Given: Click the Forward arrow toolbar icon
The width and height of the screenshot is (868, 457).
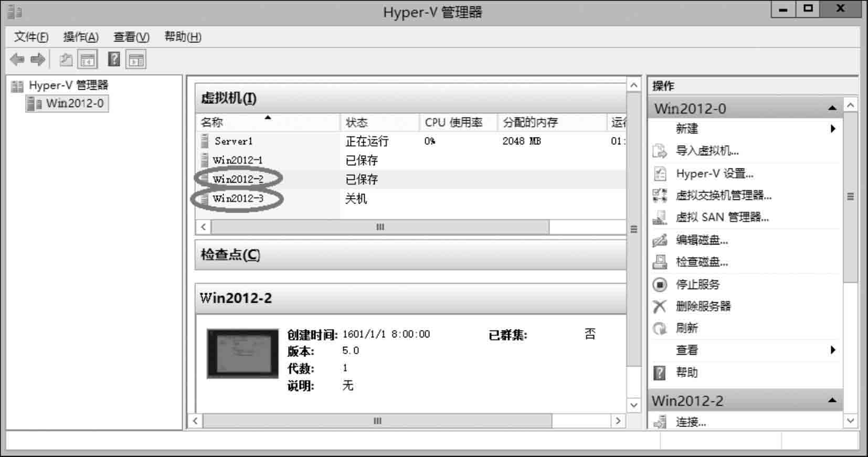Looking at the screenshot, I should point(38,60).
